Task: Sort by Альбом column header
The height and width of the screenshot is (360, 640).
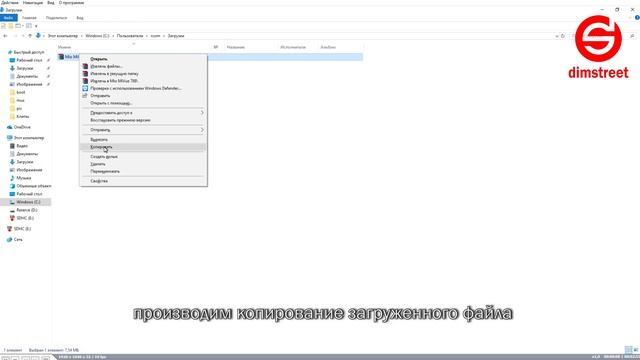Action: tap(328, 47)
